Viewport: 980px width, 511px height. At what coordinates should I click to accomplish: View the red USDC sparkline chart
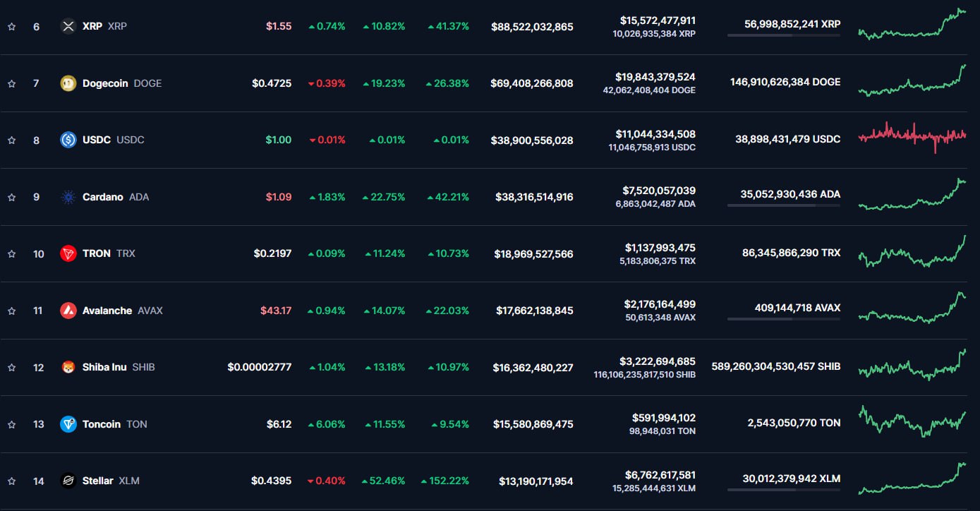[x=912, y=137]
